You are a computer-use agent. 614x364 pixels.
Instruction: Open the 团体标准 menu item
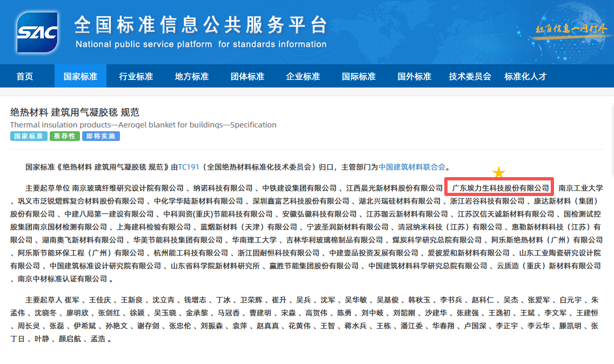tap(247, 77)
